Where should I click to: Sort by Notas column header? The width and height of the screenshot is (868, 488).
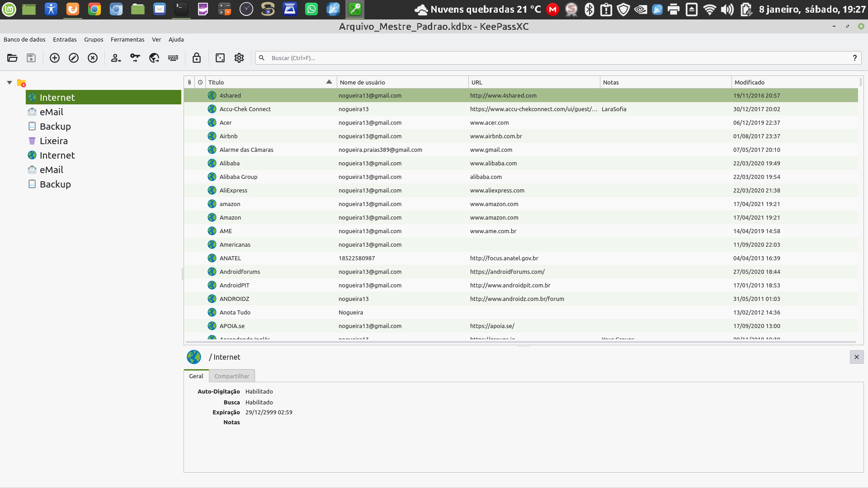pos(666,82)
